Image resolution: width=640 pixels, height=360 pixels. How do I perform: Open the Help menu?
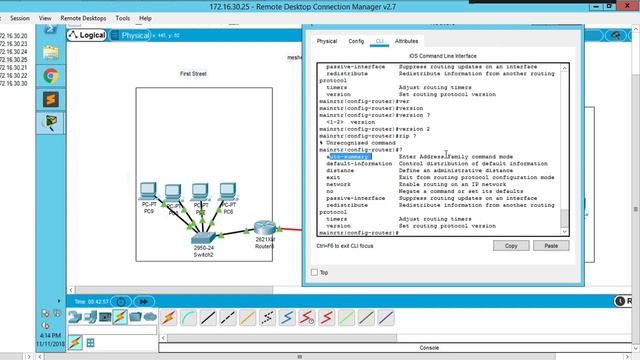click(145, 18)
